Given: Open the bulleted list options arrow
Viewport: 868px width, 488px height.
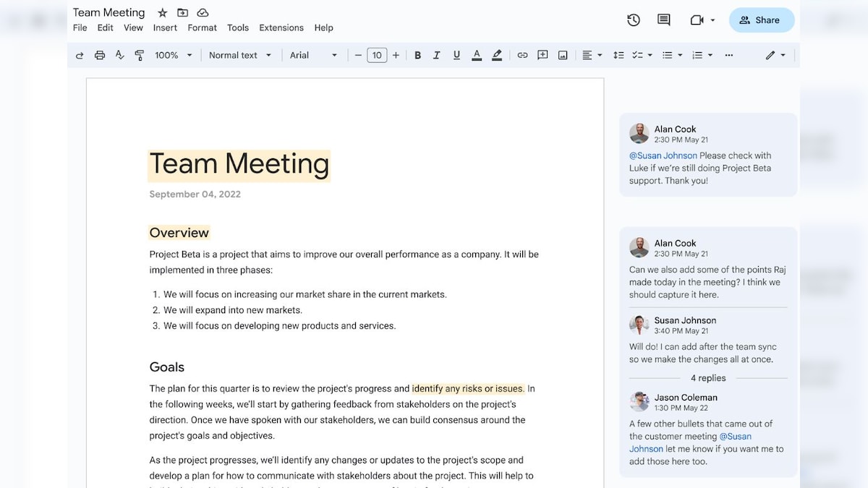Looking at the screenshot, I should [680, 55].
